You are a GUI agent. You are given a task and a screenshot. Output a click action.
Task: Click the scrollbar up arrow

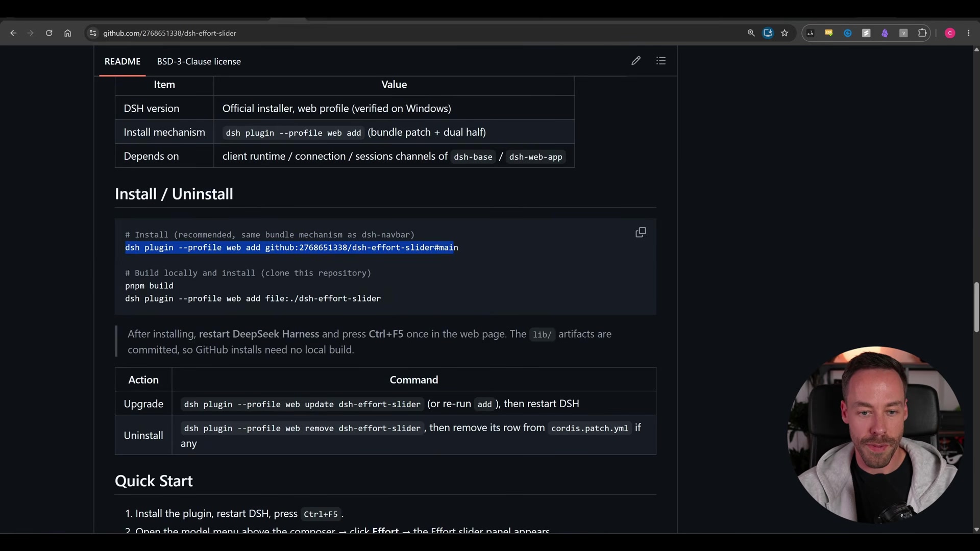pyautogui.click(x=976, y=49)
